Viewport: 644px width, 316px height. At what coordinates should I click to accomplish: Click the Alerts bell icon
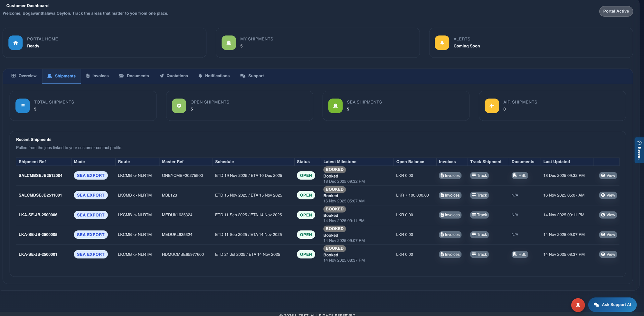coord(442,43)
